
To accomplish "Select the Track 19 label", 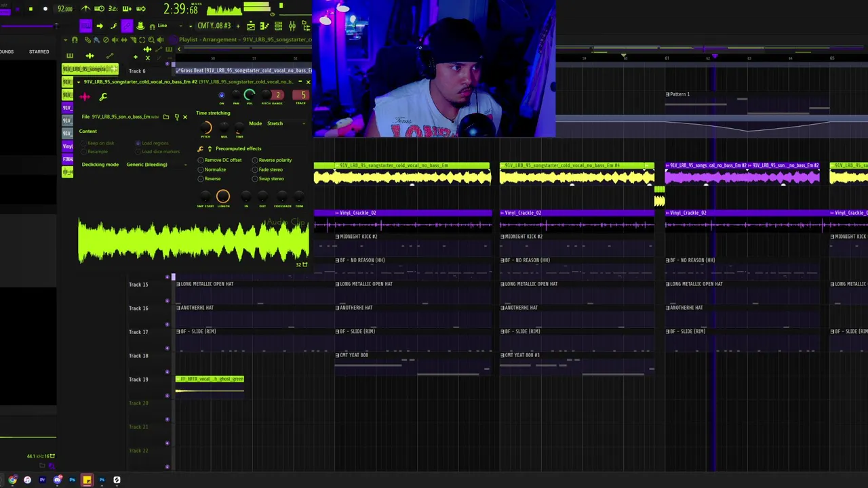I will coord(138,380).
